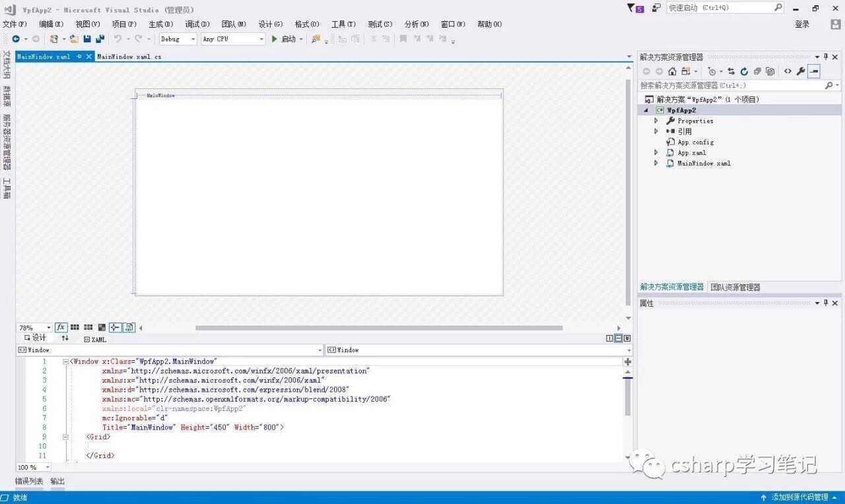The height and width of the screenshot is (504, 845).
Task: Open Properties via wrench icon in Solution Explorer
Action: point(801,71)
